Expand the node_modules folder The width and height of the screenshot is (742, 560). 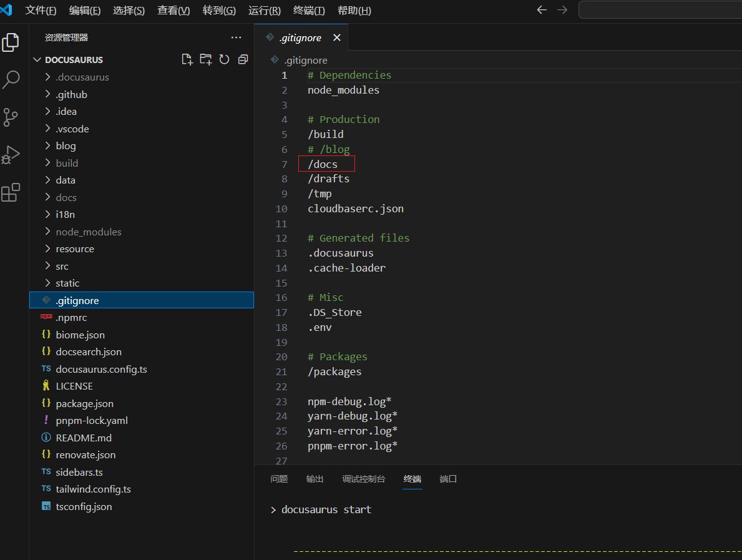coord(47,232)
